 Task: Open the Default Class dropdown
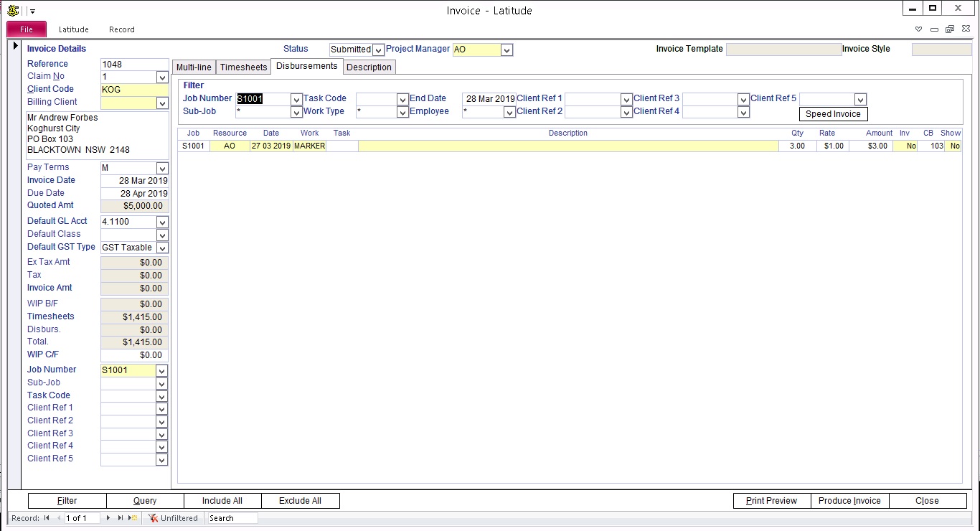[161, 235]
